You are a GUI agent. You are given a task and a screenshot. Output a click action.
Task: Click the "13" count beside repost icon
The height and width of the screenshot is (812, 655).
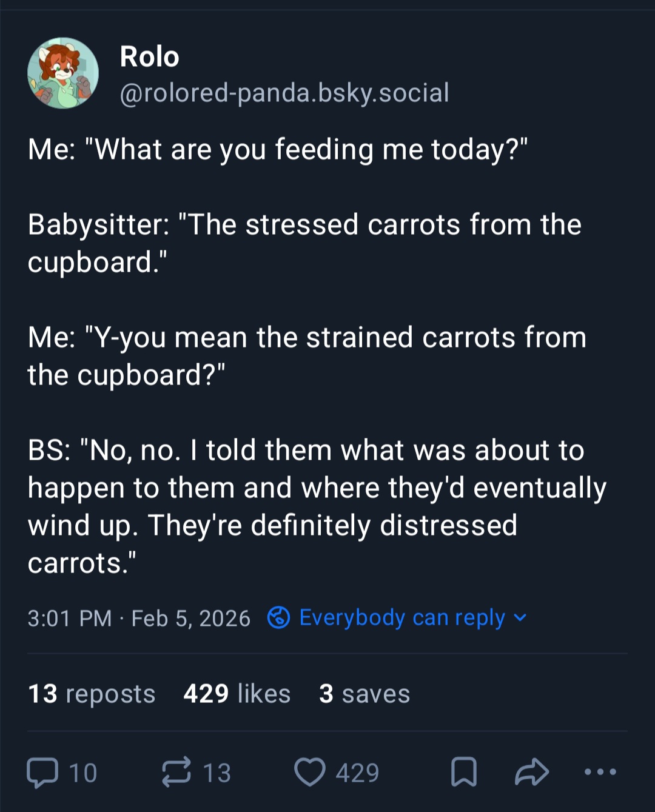point(217,773)
